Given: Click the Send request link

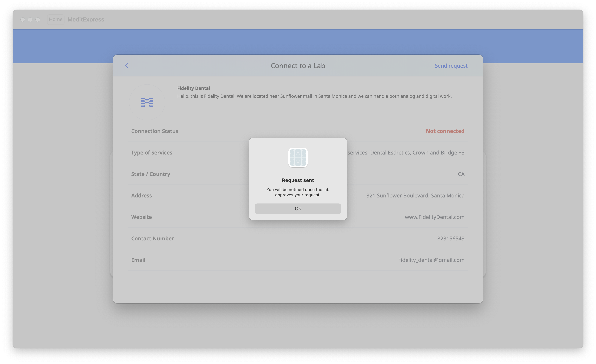Looking at the screenshot, I should tap(451, 66).
